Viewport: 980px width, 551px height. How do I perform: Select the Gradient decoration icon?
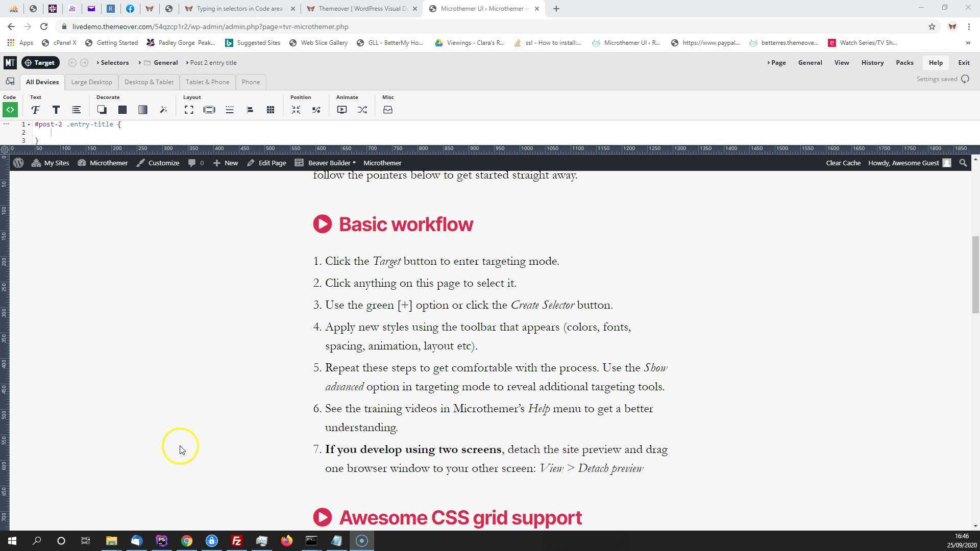coord(142,110)
